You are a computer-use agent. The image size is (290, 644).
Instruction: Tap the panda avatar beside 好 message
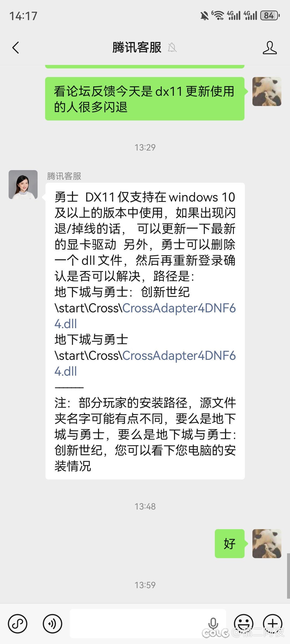267,544
